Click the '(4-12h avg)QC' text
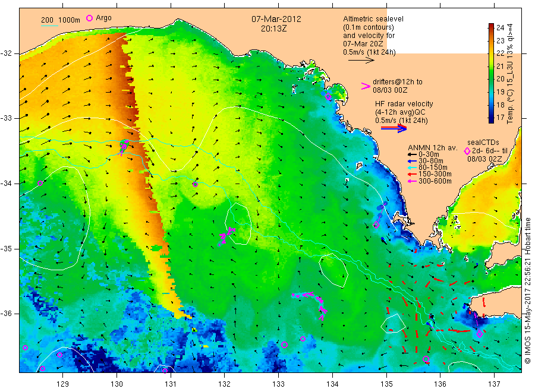 [x=400, y=112]
